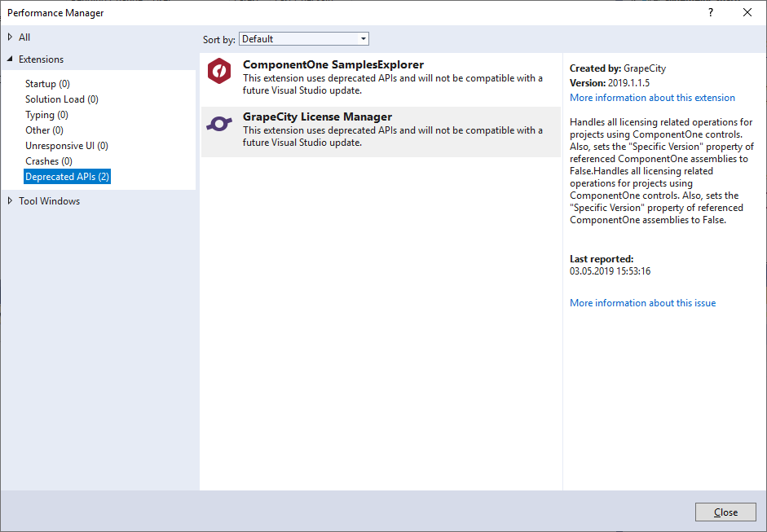Select the GrapeCity License Manager title
Image resolution: width=767 pixels, height=532 pixels.
coord(317,117)
